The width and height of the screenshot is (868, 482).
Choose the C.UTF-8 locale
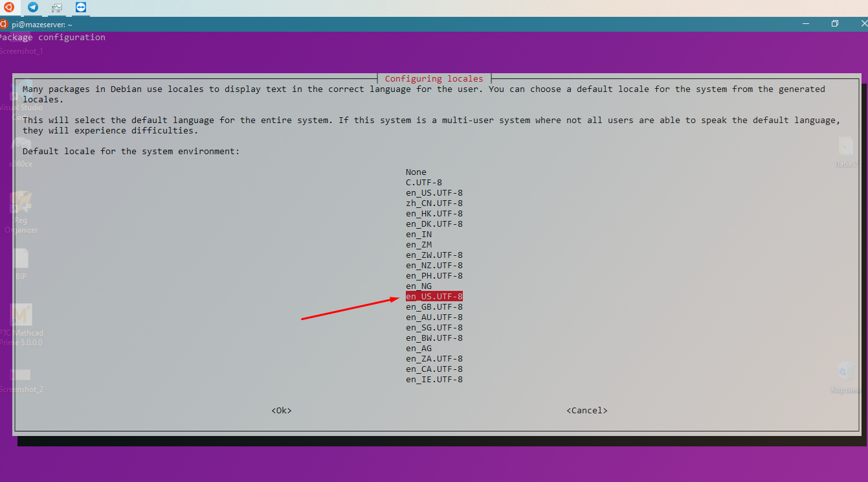click(424, 183)
